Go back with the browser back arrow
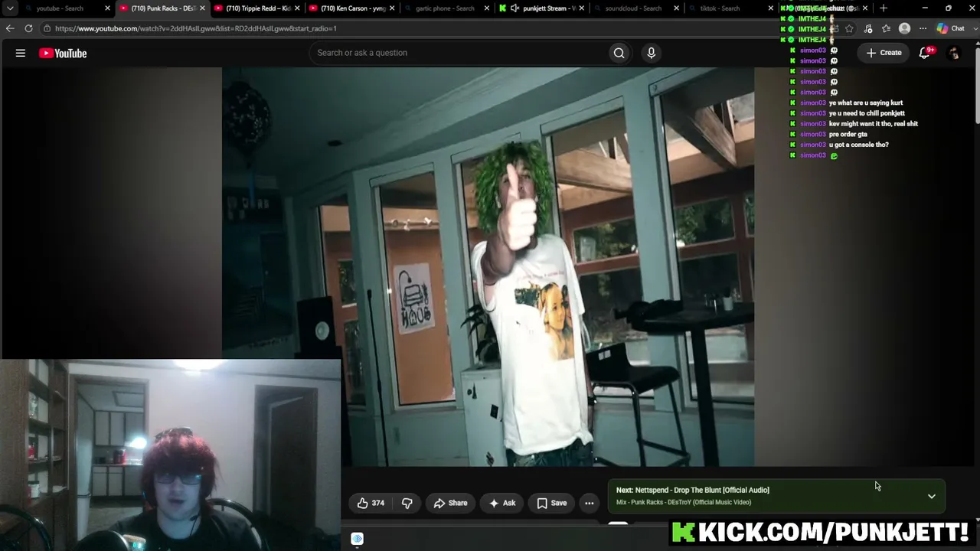The width and height of the screenshot is (980, 551). point(10,28)
